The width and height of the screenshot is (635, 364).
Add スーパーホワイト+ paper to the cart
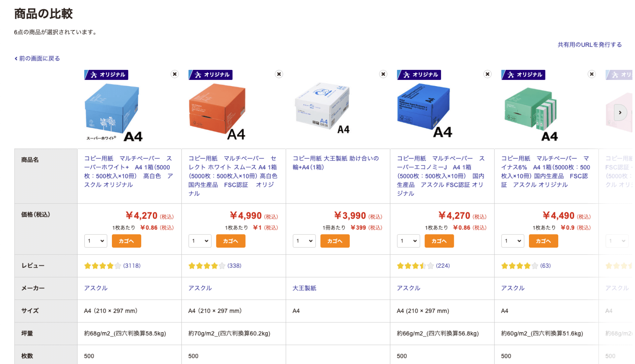127,241
